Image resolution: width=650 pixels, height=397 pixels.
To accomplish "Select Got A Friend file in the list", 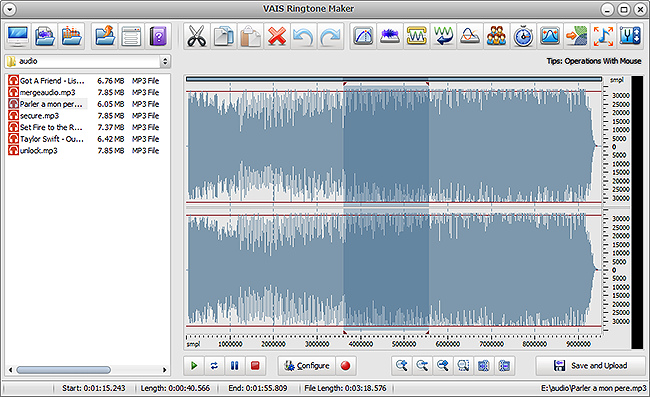I will pyautogui.click(x=83, y=80).
